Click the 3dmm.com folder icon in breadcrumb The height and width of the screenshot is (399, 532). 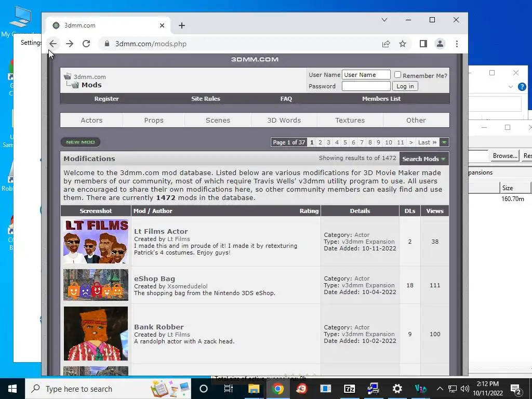tap(68, 76)
